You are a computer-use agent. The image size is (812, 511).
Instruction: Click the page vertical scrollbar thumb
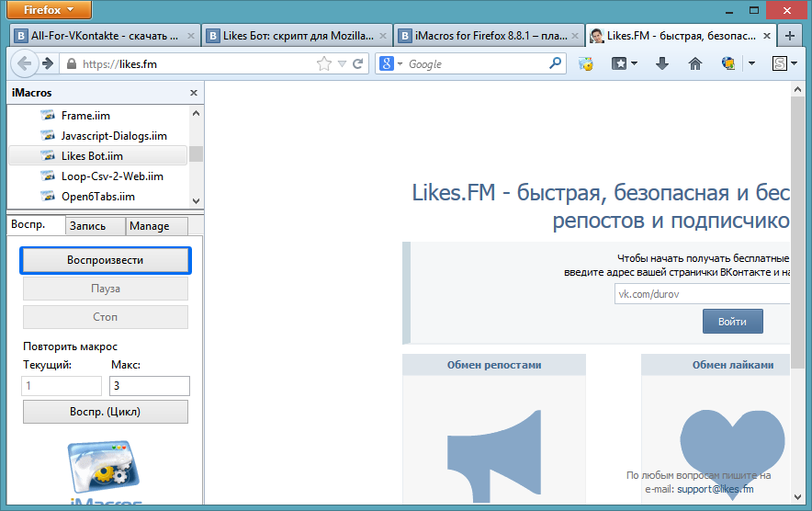pos(797,231)
